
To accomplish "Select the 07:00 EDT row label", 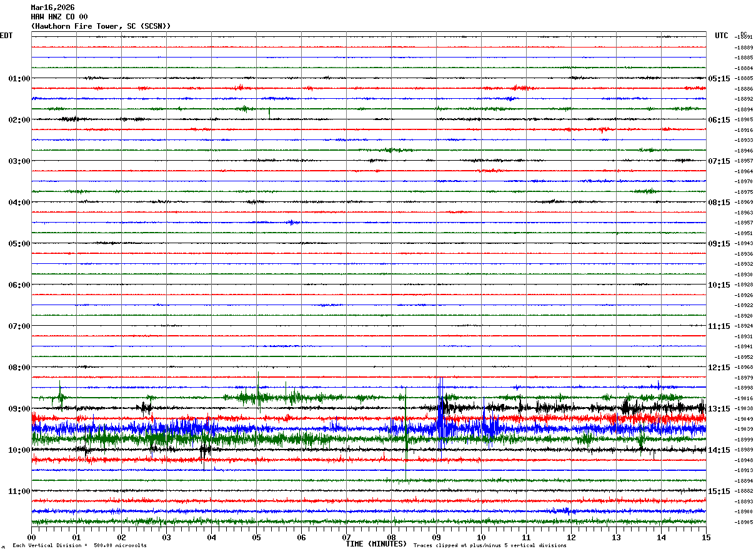I will click(x=19, y=326).
